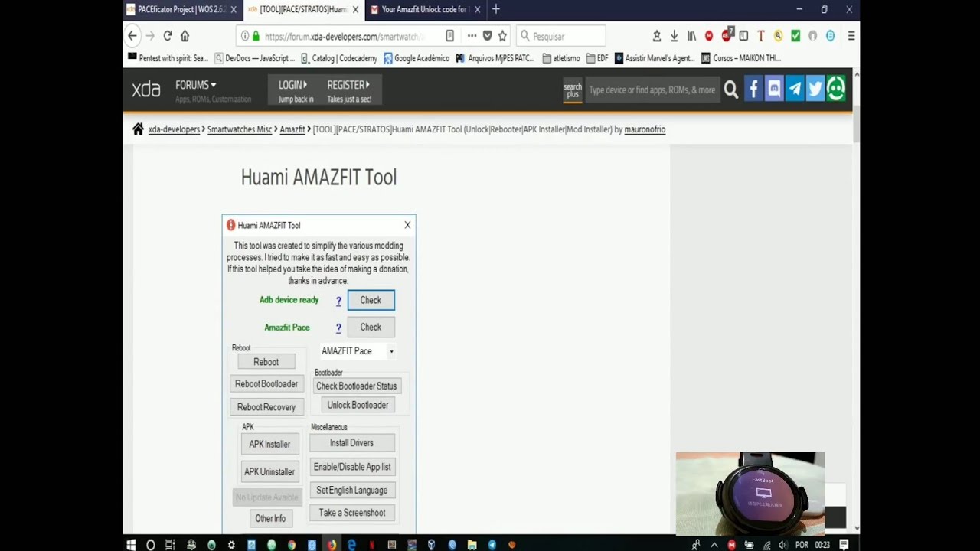Open the mauronofrio author link
Screen dimensions: 980x551
645,129
